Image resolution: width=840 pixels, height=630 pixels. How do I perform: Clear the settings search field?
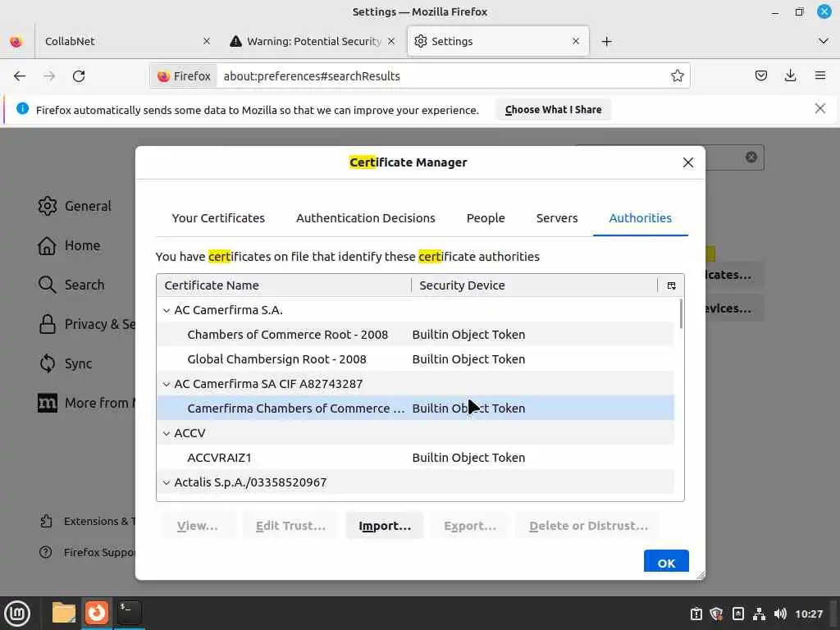(x=751, y=157)
